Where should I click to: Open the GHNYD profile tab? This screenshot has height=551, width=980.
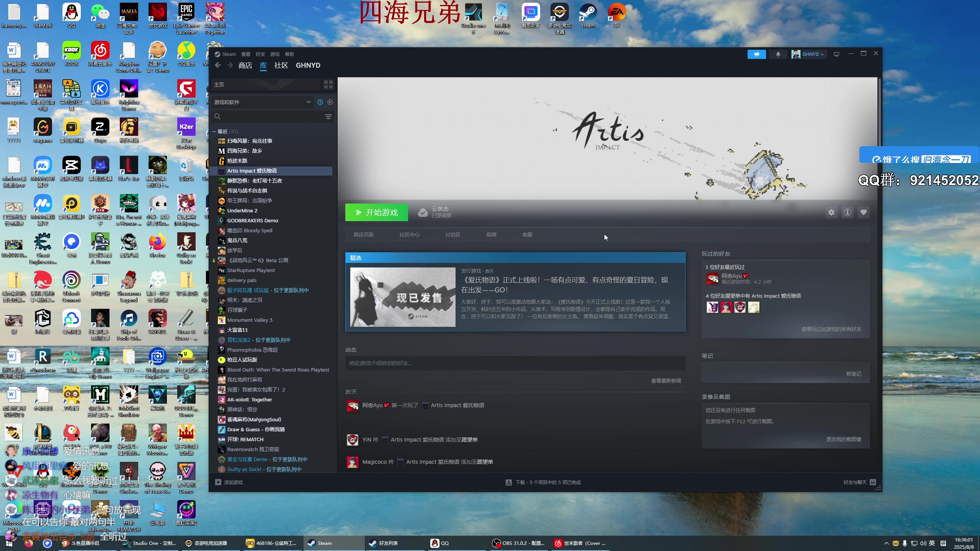tap(308, 65)
